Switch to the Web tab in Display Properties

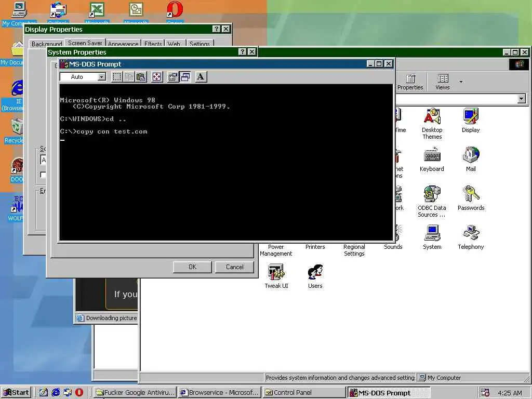(174, 44)
